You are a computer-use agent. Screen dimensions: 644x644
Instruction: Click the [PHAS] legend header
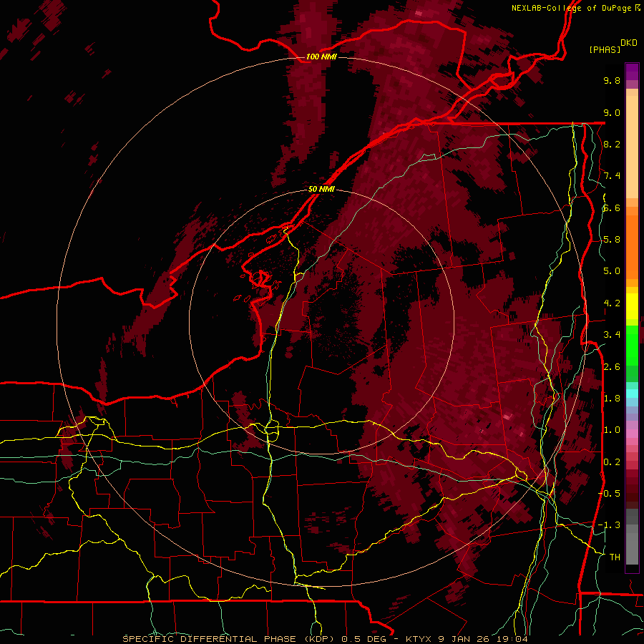tap(605, 49)
